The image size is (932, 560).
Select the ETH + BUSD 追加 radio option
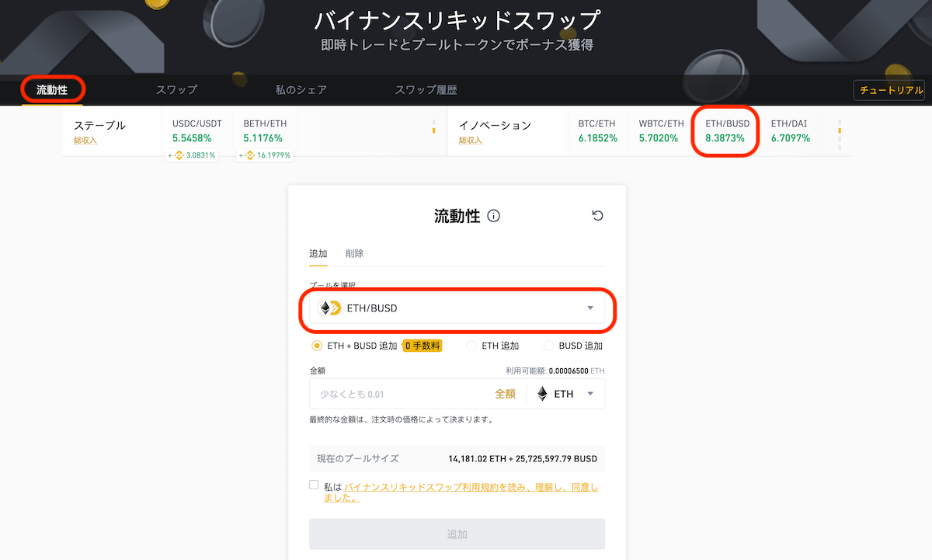click(x=317, y=346)
